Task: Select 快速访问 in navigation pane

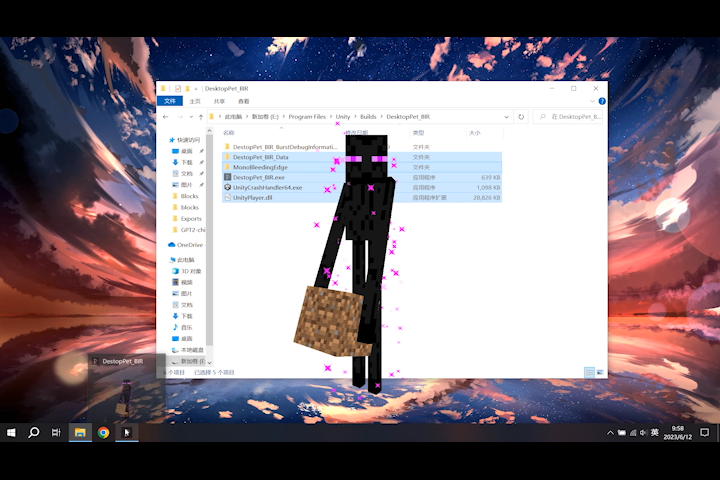Action: click(184, 140)
